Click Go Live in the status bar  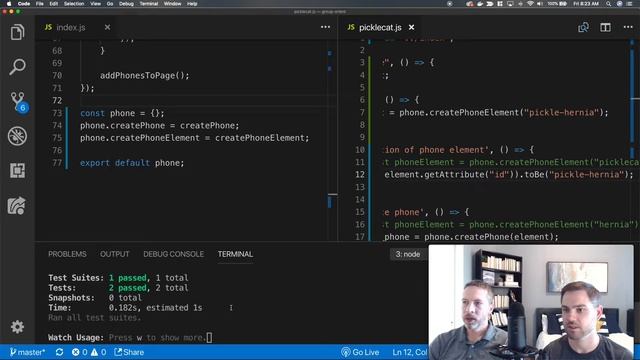[360, 352]
